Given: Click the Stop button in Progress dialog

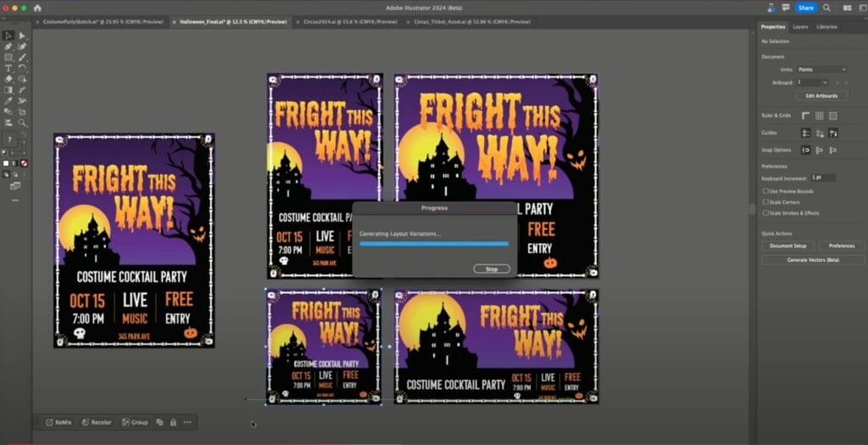Looking at the screenshot, I should click(492, 269).
